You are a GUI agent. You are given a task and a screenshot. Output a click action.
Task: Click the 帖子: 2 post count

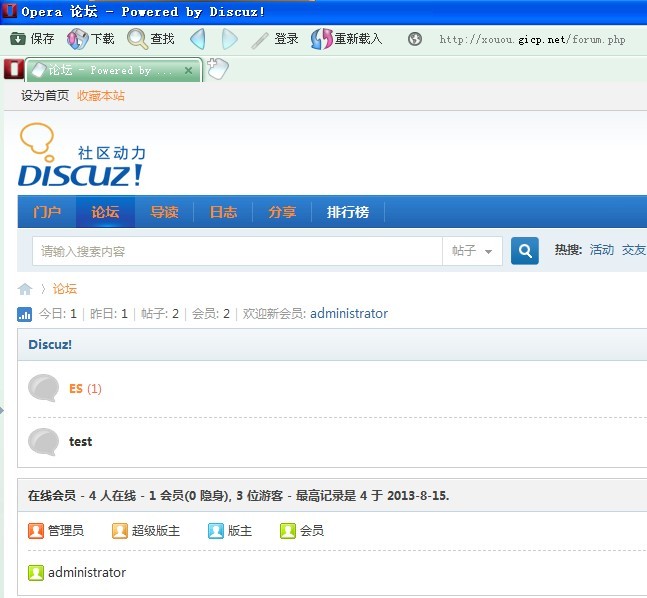coord(160,314)
